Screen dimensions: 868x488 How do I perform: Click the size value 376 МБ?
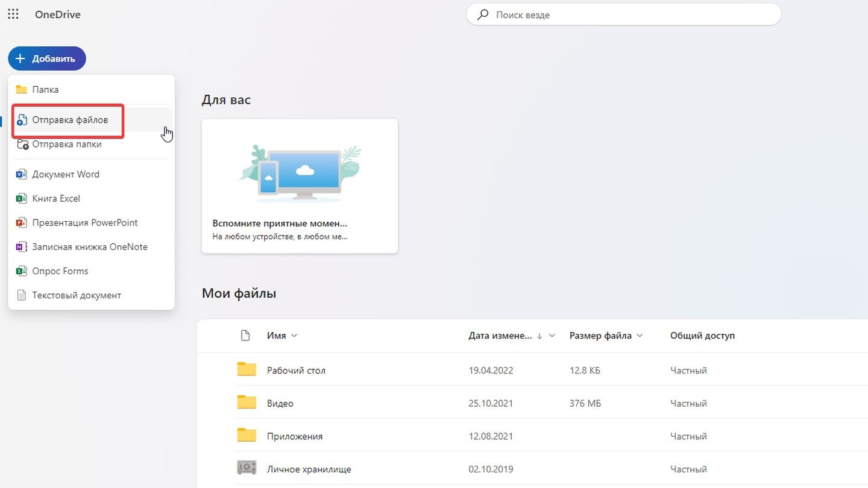pos(585,403)
